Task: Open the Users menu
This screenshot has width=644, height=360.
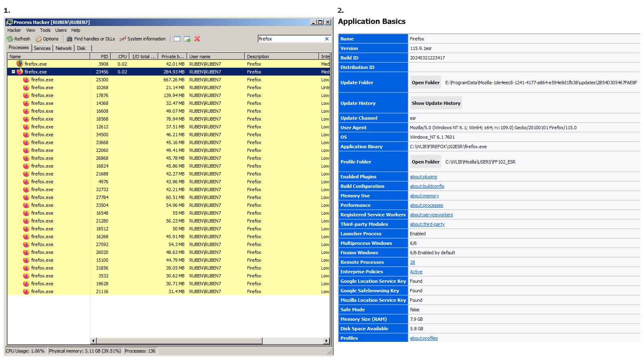Action: (61, 30)
